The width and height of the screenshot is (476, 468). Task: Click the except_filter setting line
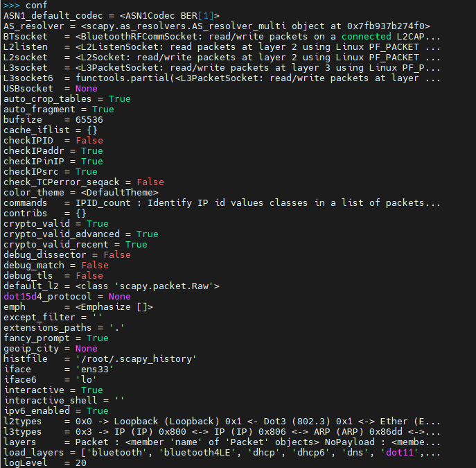pyautogui.click(x=53, y=318)
